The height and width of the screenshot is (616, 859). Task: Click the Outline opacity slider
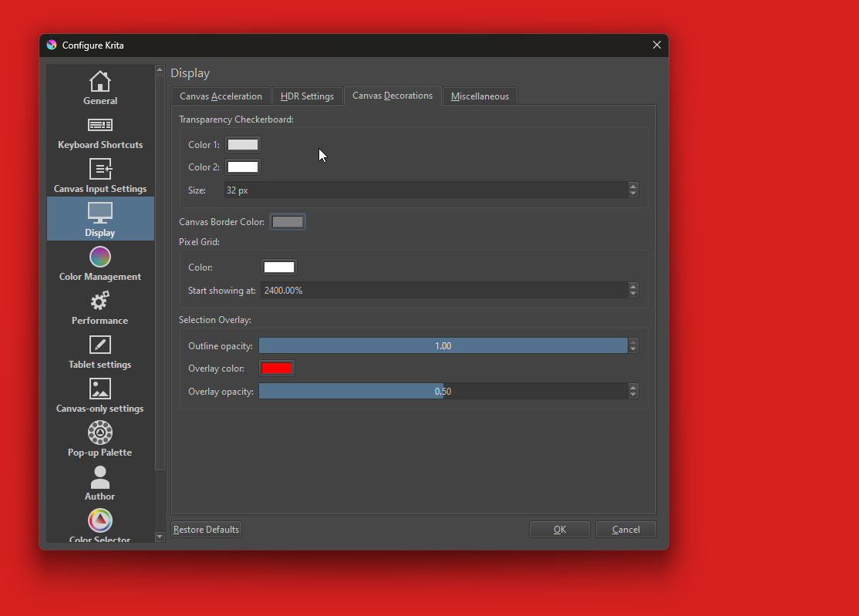pos(443,345)
